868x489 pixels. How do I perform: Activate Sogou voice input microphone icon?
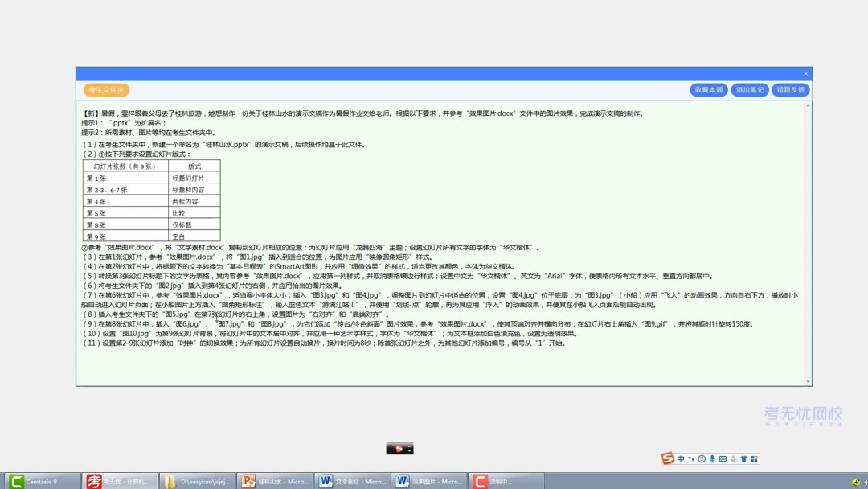(x=710, y=458)
